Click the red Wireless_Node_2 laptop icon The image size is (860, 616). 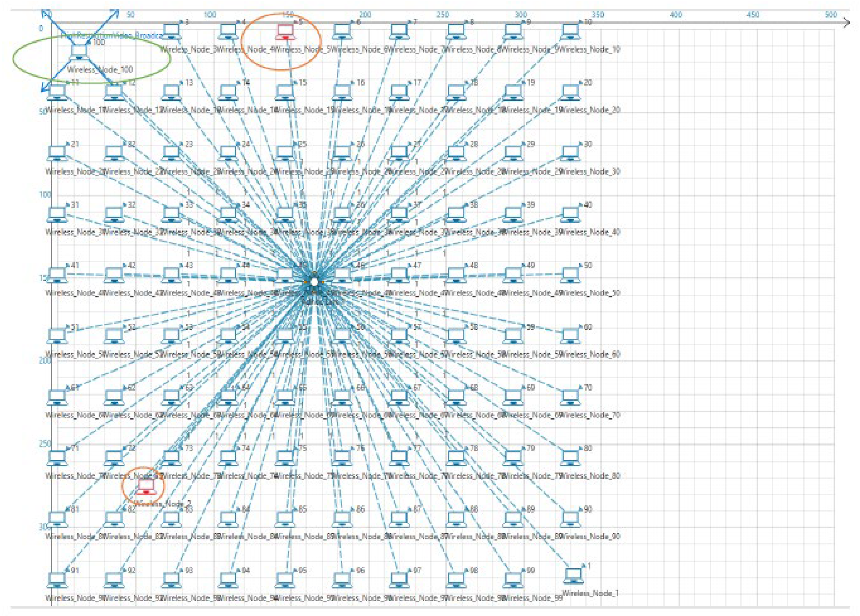146,487
